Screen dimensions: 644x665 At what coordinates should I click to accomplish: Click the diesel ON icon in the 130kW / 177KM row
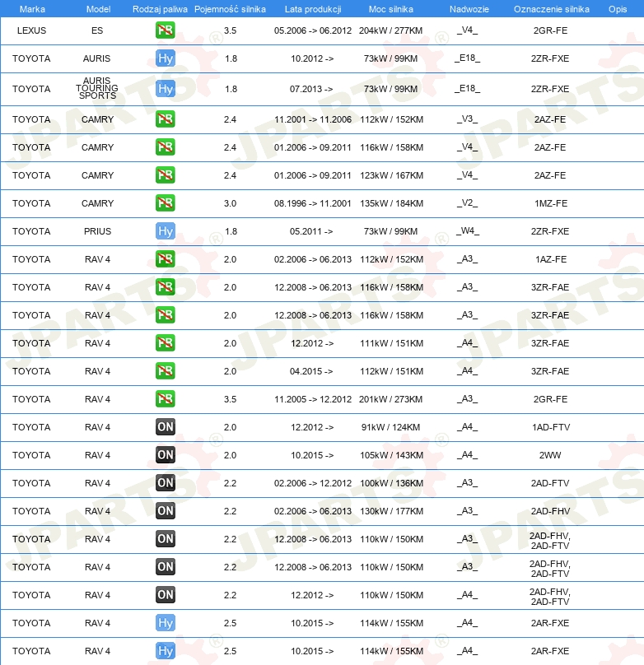click(165, 511)
